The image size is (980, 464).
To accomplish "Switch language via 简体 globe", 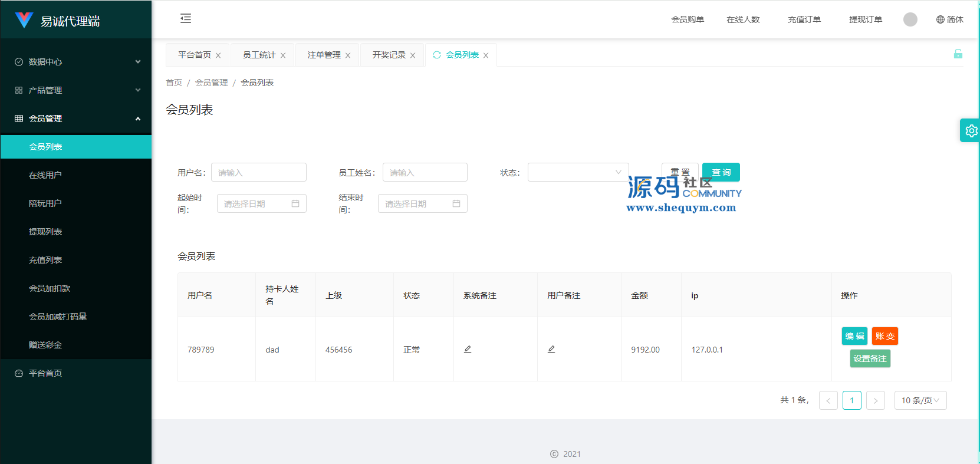I will (949, 19).
